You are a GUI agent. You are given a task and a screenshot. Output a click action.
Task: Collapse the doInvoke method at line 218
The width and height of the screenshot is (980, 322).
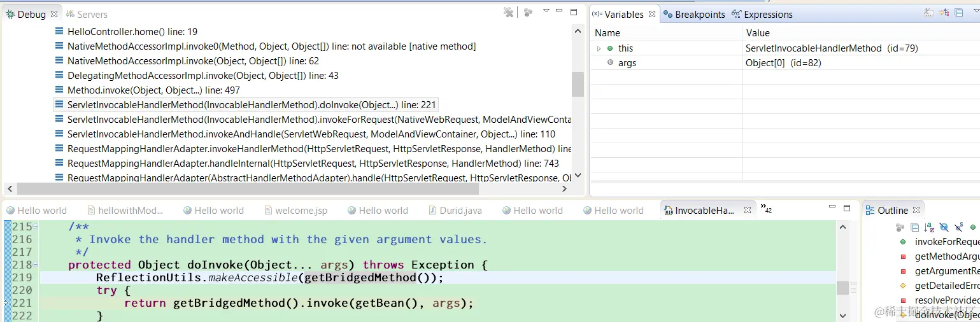36,265
